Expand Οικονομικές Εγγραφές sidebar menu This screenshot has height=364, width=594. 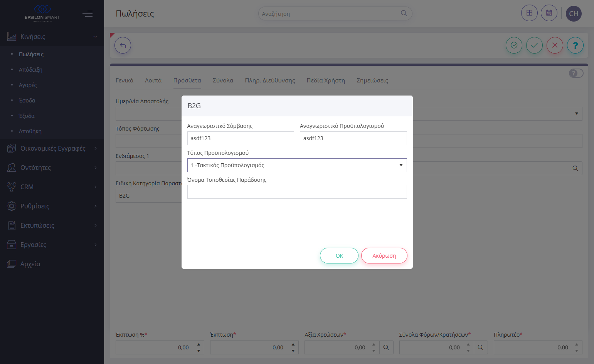click(52, 148)
